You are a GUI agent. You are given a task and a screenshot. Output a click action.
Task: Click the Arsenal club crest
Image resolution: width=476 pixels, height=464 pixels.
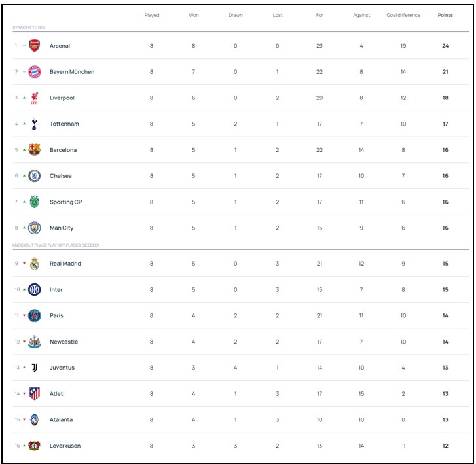pyautogui.click(x=35, y=46)
